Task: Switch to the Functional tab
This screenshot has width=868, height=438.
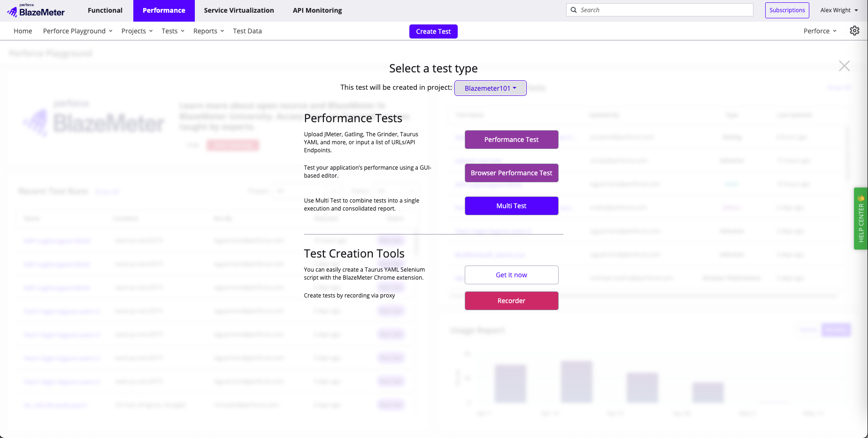Action: click(104, 10)
